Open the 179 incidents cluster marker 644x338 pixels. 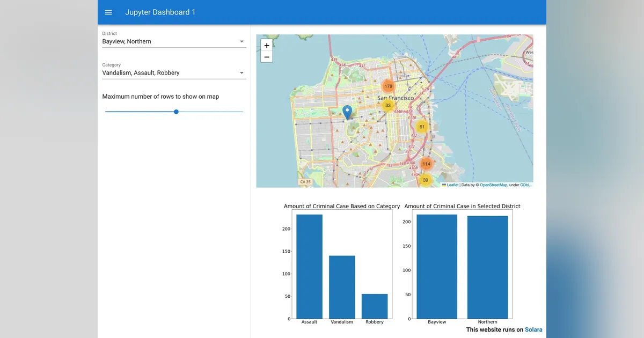click(389, 86)
